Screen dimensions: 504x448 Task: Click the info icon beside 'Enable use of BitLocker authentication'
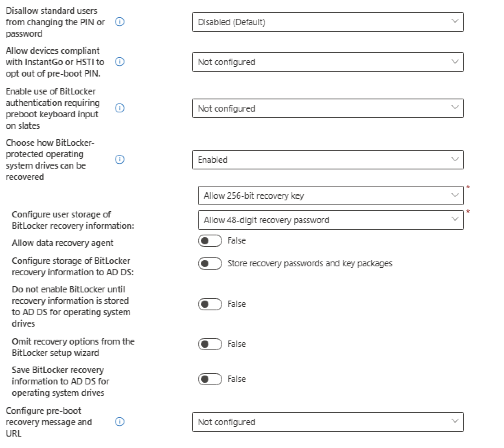(119, 108)
